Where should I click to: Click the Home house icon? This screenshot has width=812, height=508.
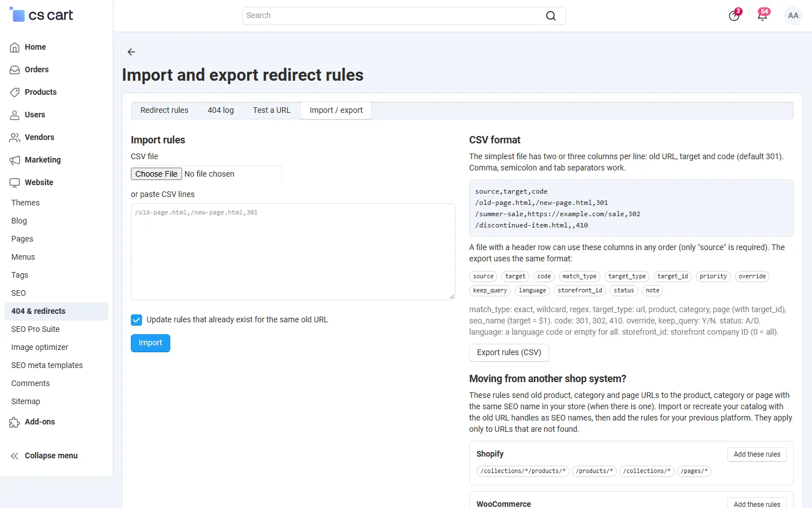(15, 47)
